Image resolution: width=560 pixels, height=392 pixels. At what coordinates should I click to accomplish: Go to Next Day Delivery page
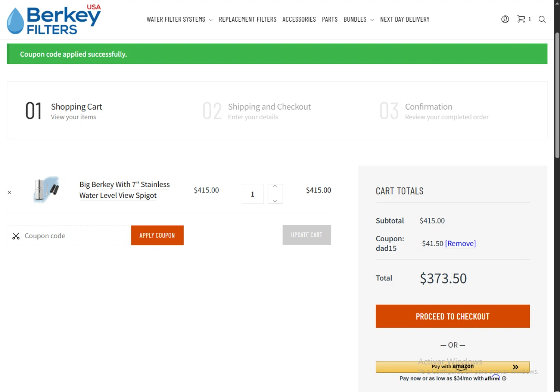(405, 19)
